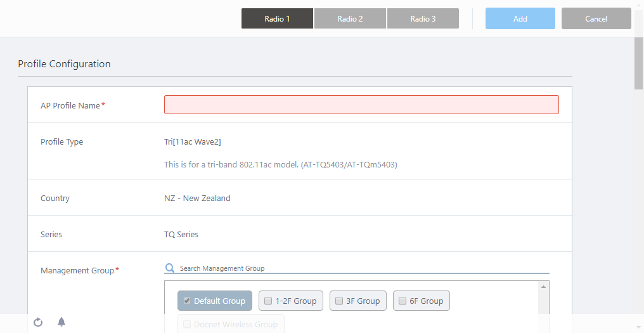This screenshot has width=644, height=333.
Task: Go to the Radio 3 tab
Action: pos(423,18)
